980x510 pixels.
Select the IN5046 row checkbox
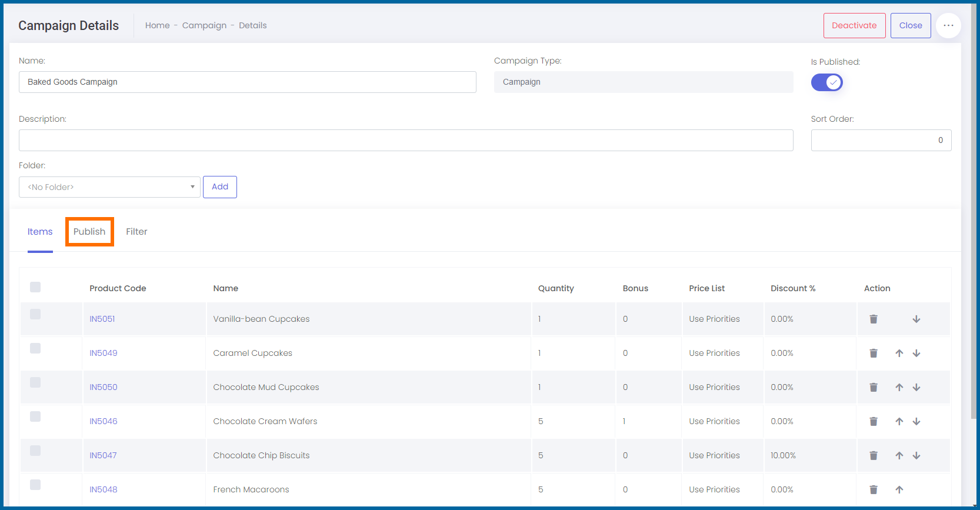(x=35, y=416)
